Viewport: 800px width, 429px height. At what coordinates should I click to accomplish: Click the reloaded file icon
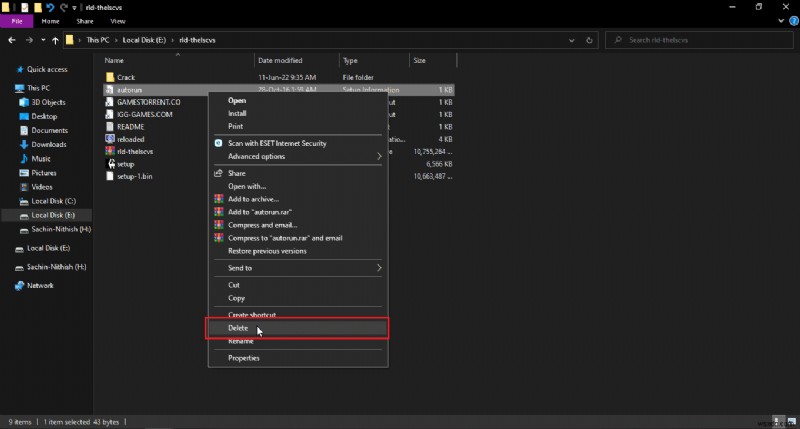coord(110,139)
